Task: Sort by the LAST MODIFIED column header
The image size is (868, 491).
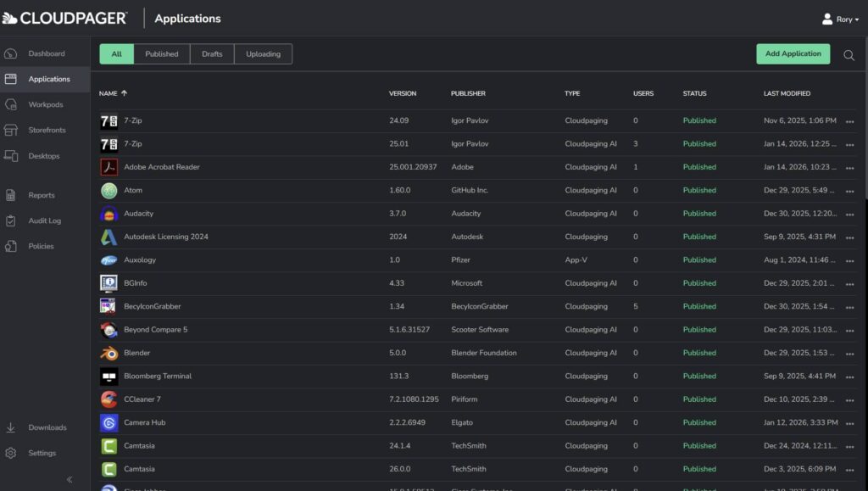Action: pos(787,93)
